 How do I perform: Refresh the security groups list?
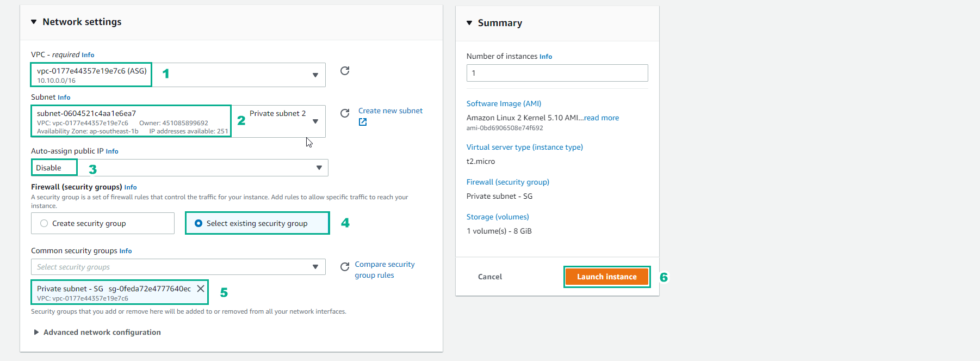click(x=345, y=267)
